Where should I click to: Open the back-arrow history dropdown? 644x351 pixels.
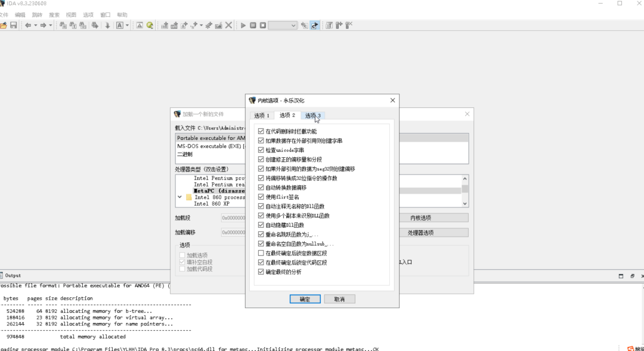(35, 26)
